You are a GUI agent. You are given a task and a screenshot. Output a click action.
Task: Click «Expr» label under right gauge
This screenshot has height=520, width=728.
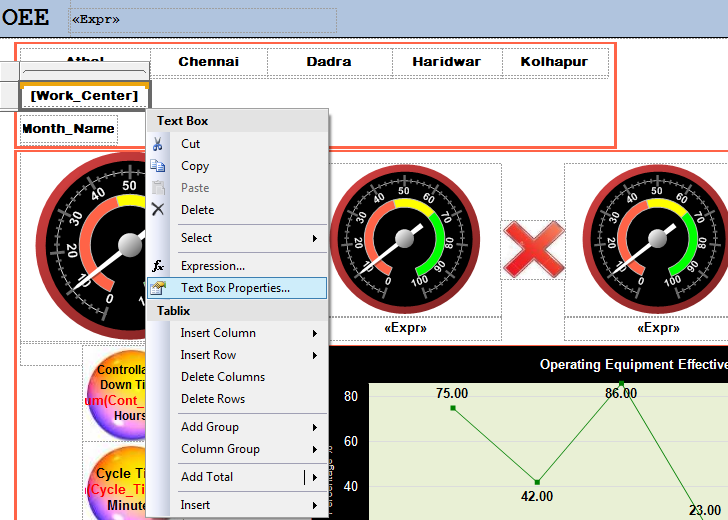(x=658, y=328)
